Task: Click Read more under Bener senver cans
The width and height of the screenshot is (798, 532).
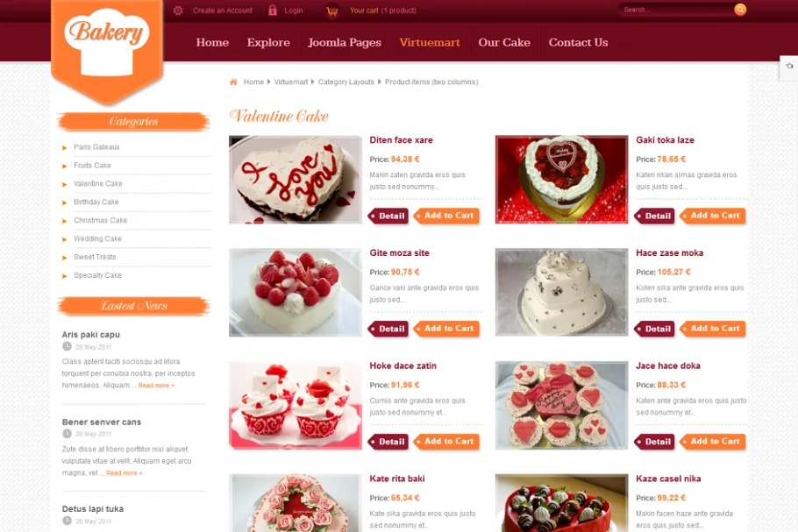Action: click(125, 473)
